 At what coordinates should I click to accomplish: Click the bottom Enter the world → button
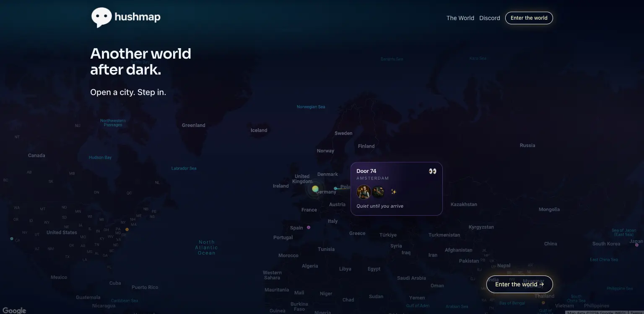[519, 284]
